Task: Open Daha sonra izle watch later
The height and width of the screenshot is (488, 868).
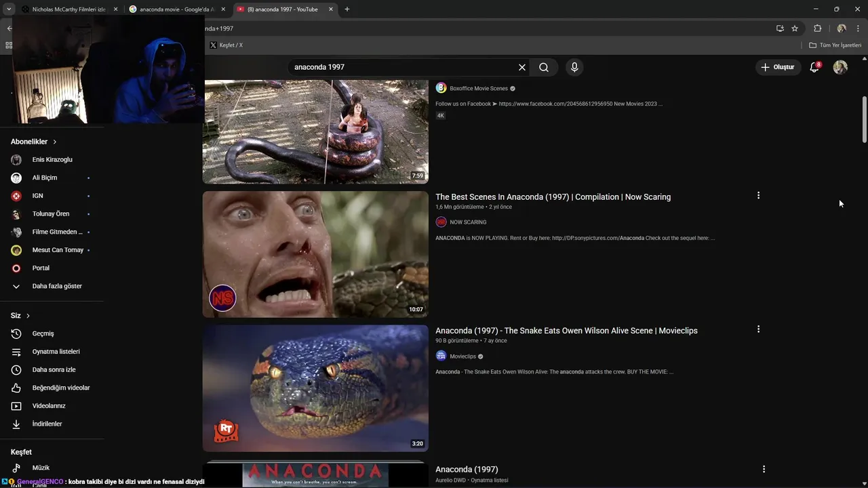Action: [52, 369]
